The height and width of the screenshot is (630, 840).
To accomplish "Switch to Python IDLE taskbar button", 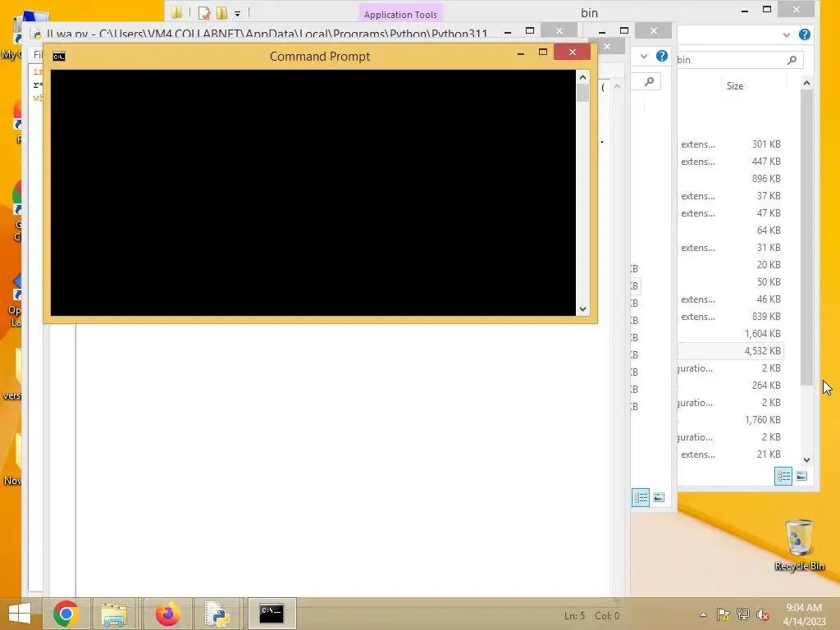I will tap(217, 614).
